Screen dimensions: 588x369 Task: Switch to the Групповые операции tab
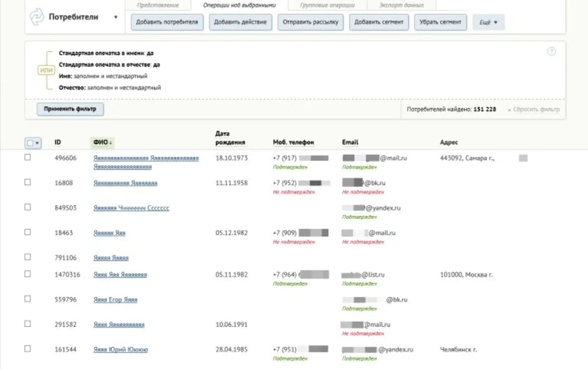click(327, 5)
